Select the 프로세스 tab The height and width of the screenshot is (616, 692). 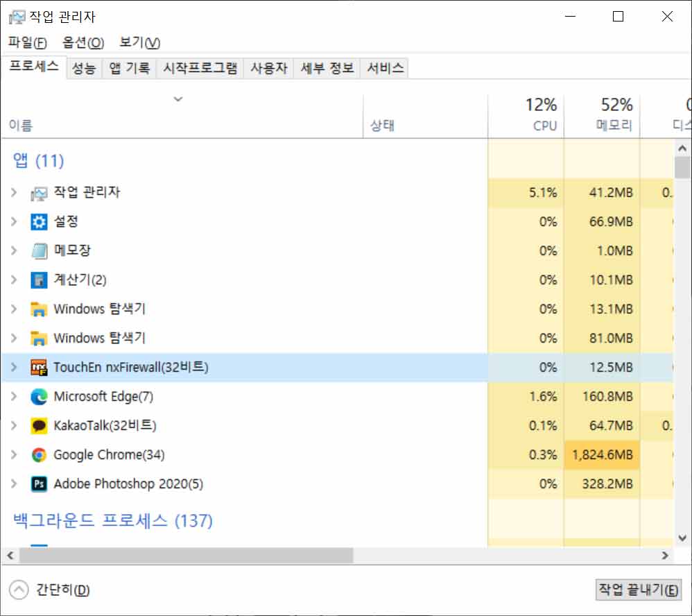click(34, 67)
